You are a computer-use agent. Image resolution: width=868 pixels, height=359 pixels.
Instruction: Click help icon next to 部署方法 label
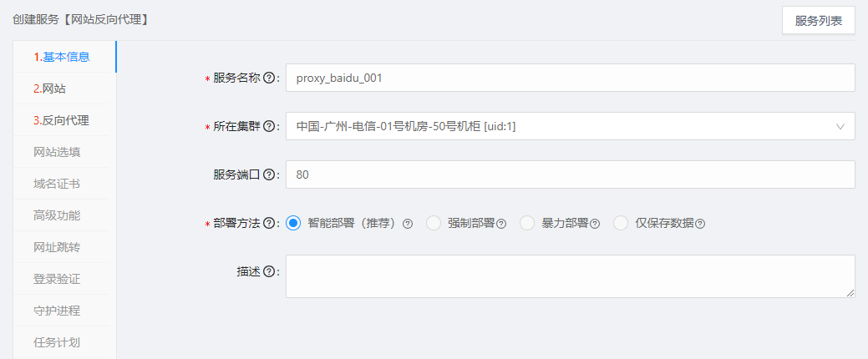[x=268, y=224]
